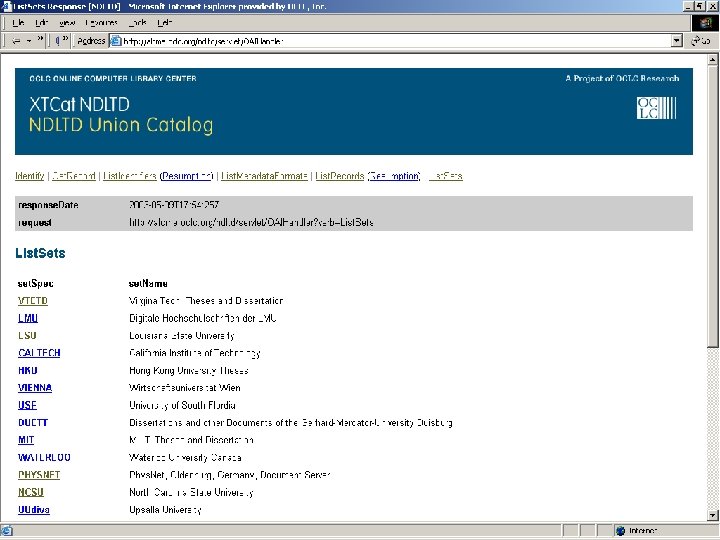This screenshot has height=540, width=720.
Task: Click the California Institute of Technology text
Action: pos(195,353)
